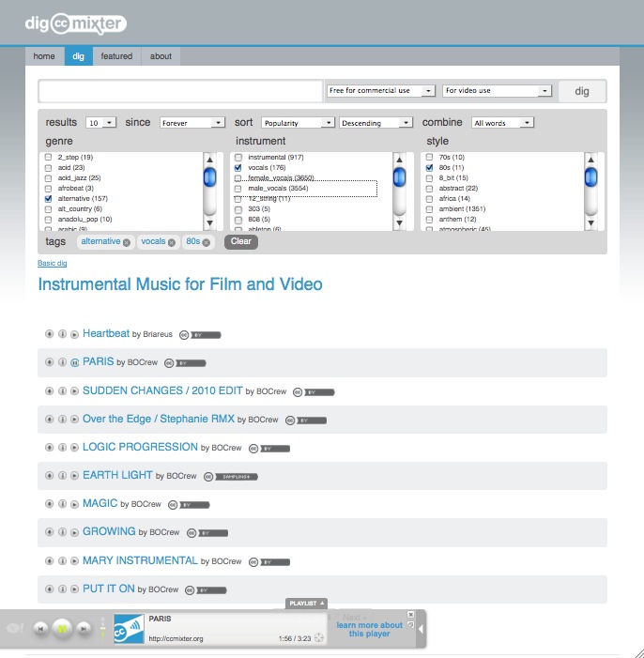
Task: Open info icon for EARTH LIGHT
Action: pos(62,476)
